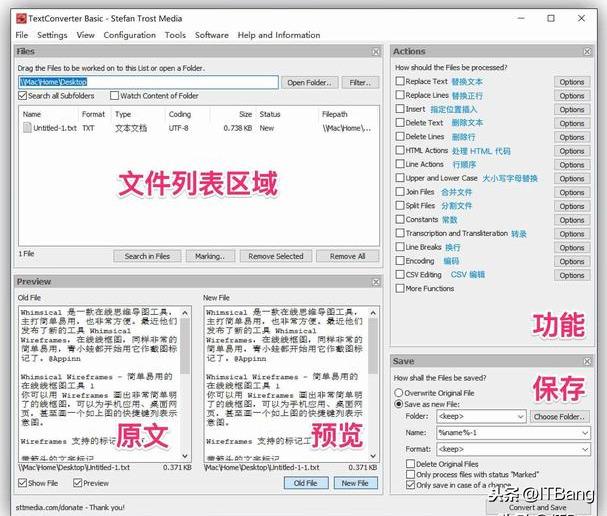This screenshot has width=607, height=516.
Task: Open Options for Line Actions
Action: pos(572,165)
